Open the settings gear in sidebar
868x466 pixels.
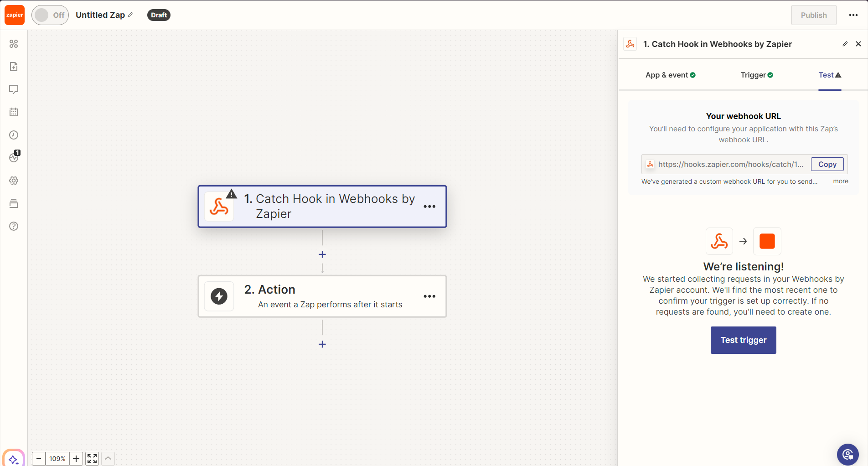click(x=14, y=181)
